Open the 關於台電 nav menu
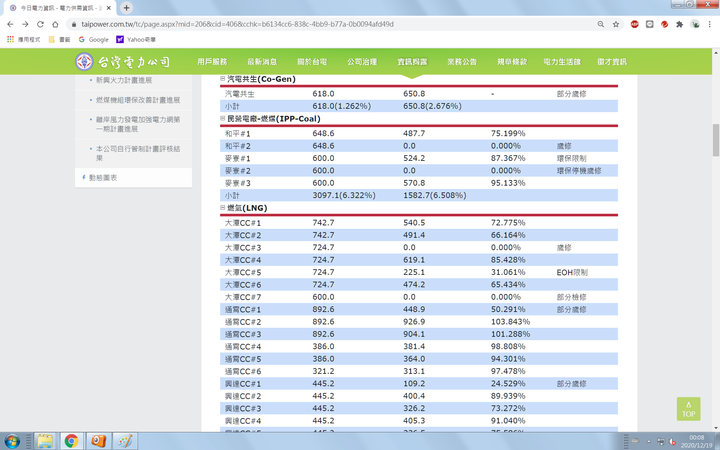This screenshot has width=720, height=450. click(x=312, y=62)
